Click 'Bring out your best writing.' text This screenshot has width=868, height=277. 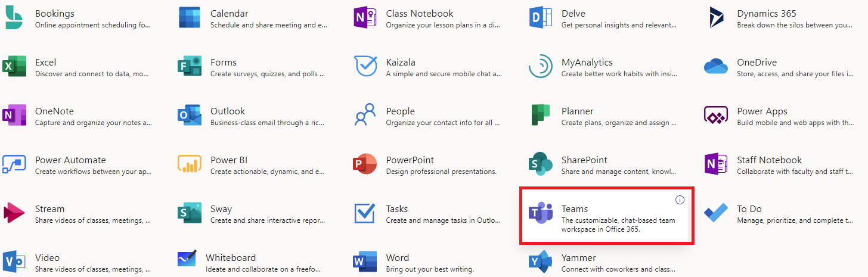pos(430,269)
